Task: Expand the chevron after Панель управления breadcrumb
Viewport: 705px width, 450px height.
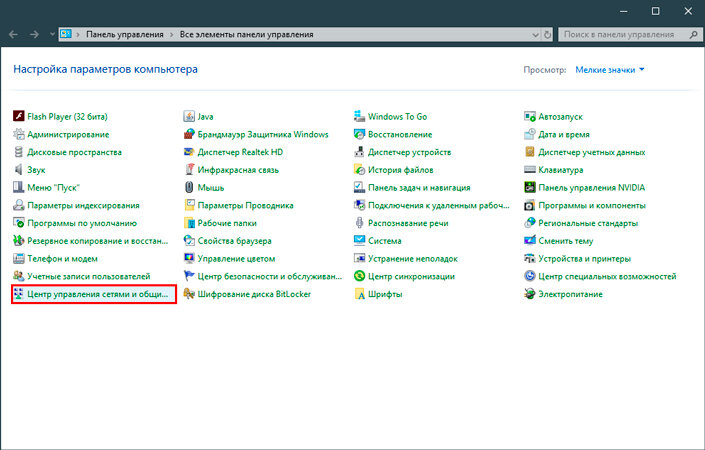Action: pos(171,35)
